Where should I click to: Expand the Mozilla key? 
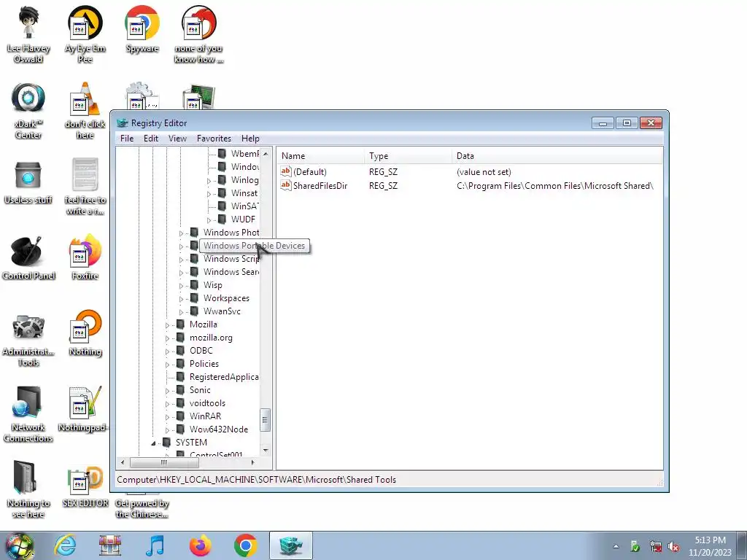(x=167, y=325)
